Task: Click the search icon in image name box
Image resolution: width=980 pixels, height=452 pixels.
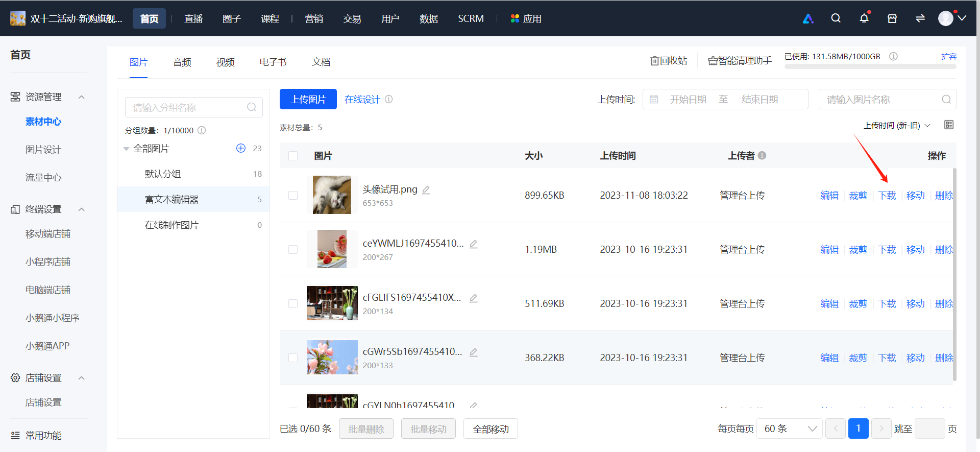Action: tap(946, 99)
